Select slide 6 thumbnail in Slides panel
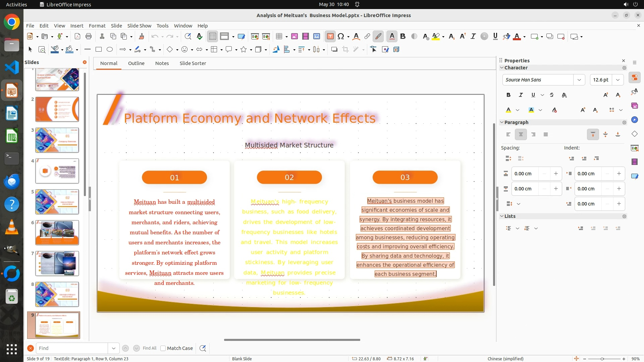Image resolution: width=644 pixels, height=362 pixels. [57, 233]
